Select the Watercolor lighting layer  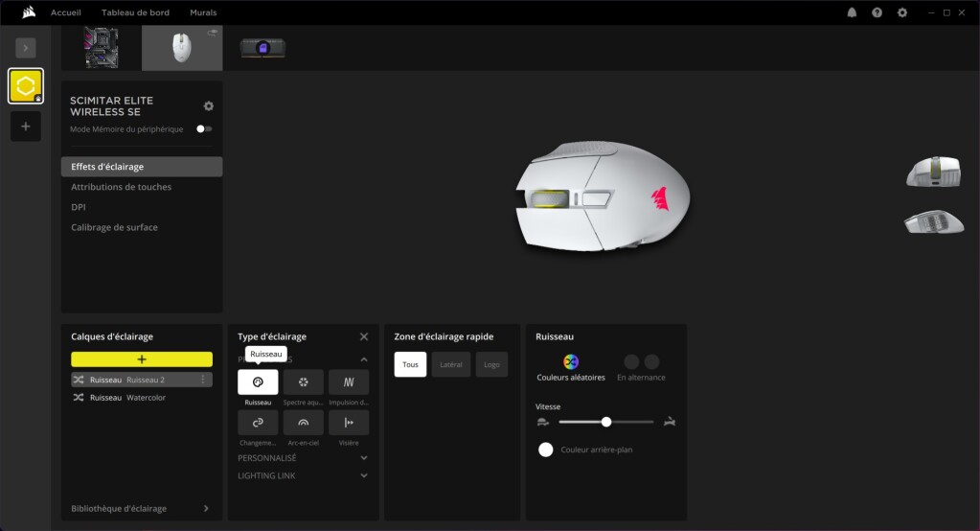point(142,398)
